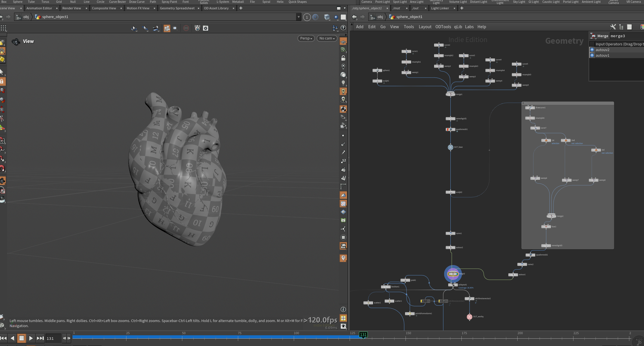The height and width of the screenshot is (346, 644).
Task: Click the merge3 node name field
Action: [627, 36]
